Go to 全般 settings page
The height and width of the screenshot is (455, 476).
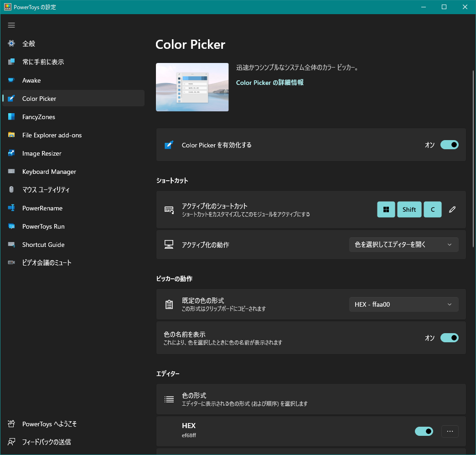[73, 43]
